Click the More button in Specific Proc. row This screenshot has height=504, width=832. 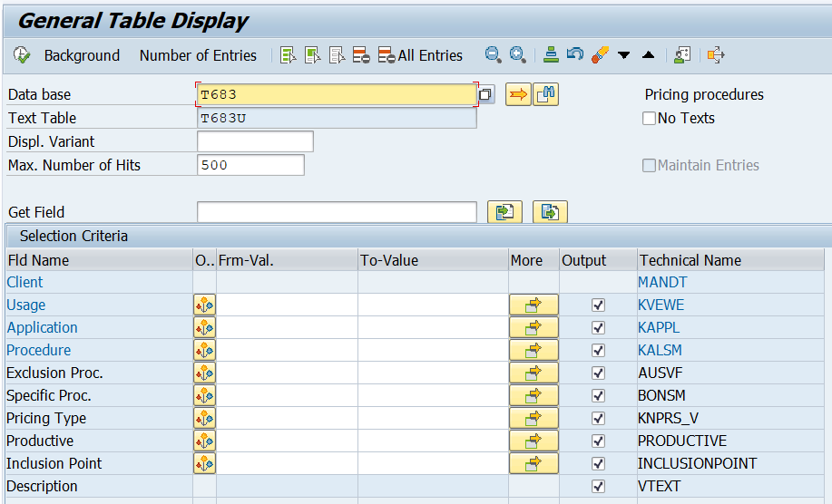tap(533, 396)
